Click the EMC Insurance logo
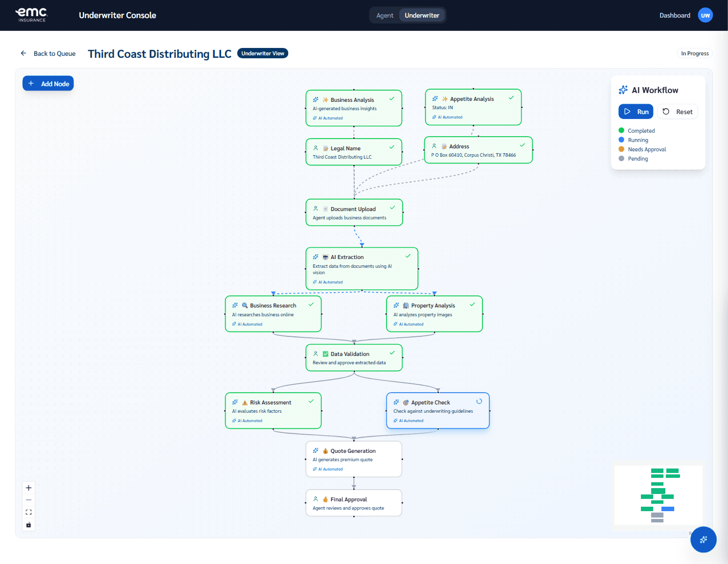This screenshot has width=728, height=564. [x=31, y=15]
